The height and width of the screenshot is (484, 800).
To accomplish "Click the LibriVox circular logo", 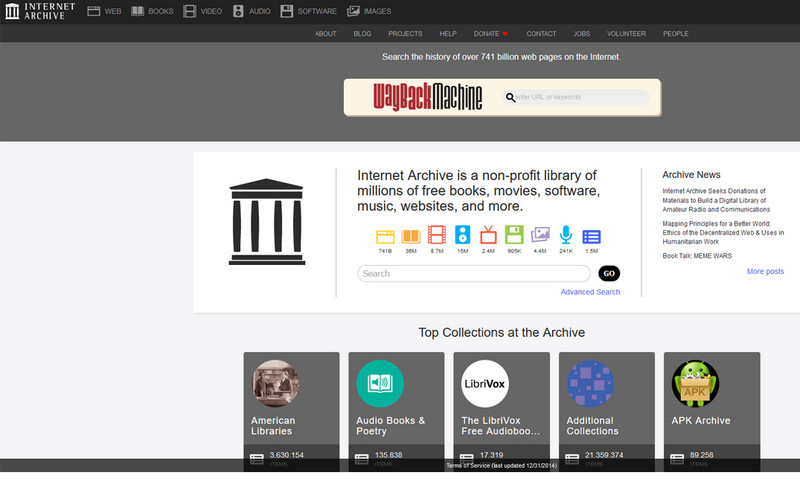I will 485,384.
